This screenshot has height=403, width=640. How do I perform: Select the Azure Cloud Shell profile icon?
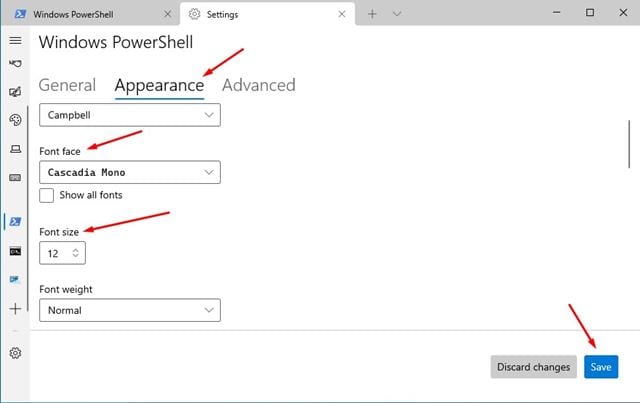(15, 280)
